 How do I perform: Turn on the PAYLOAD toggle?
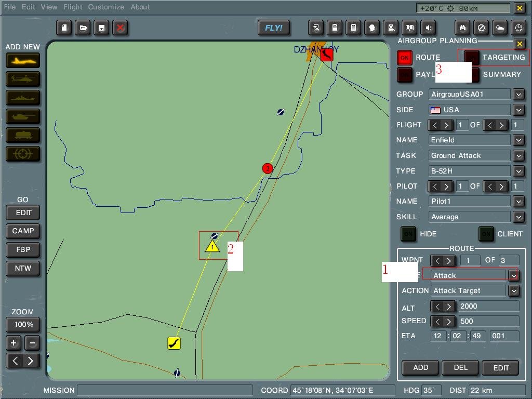tap(404, 75)
